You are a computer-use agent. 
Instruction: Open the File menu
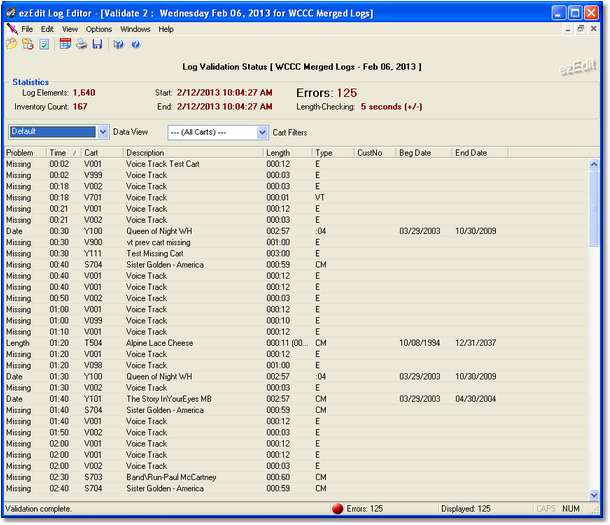(27, 29)
